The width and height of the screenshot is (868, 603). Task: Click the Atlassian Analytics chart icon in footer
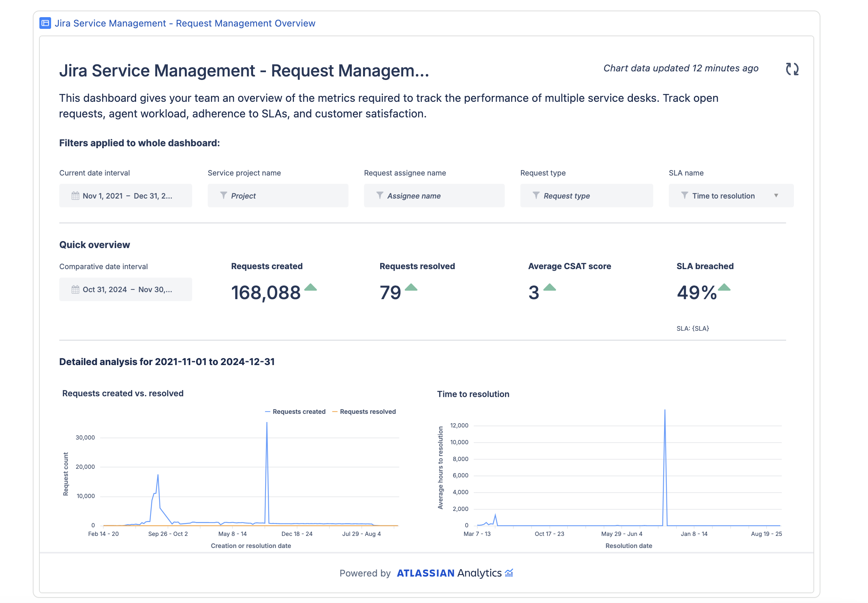(509, 573)
